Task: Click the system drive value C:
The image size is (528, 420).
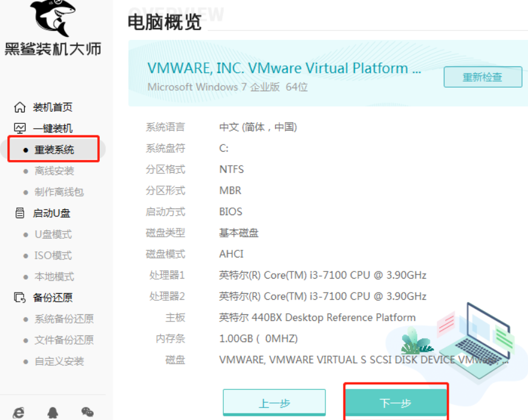Action: coord(224,149)
